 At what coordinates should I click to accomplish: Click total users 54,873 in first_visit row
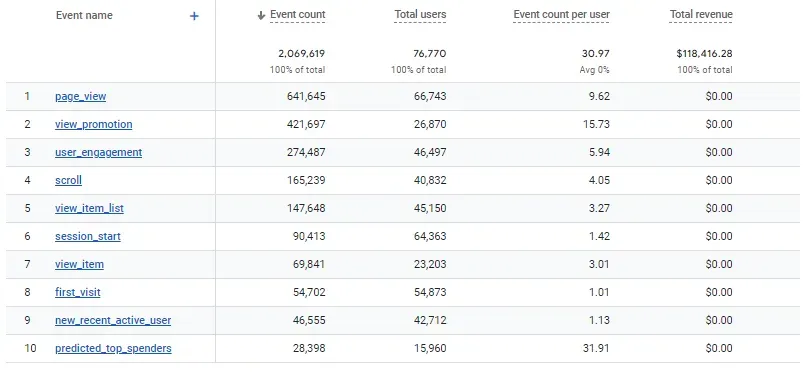click(430, 292)
